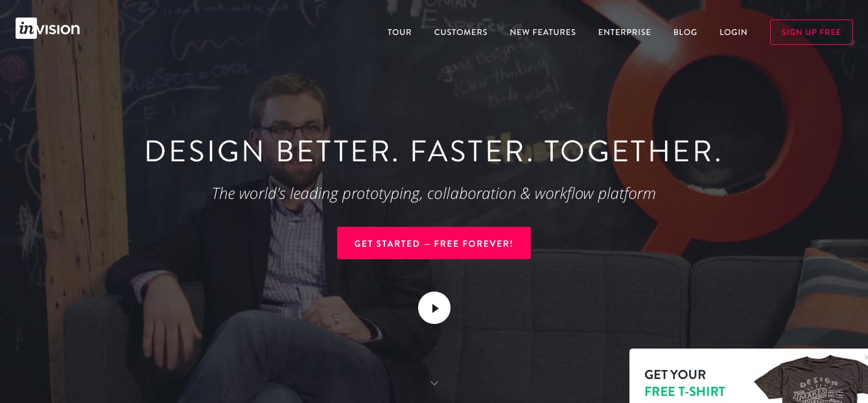This screenshot has width=868, height=403.
Task: Go to Customers in navigation
Action: (x=461, y=32)
